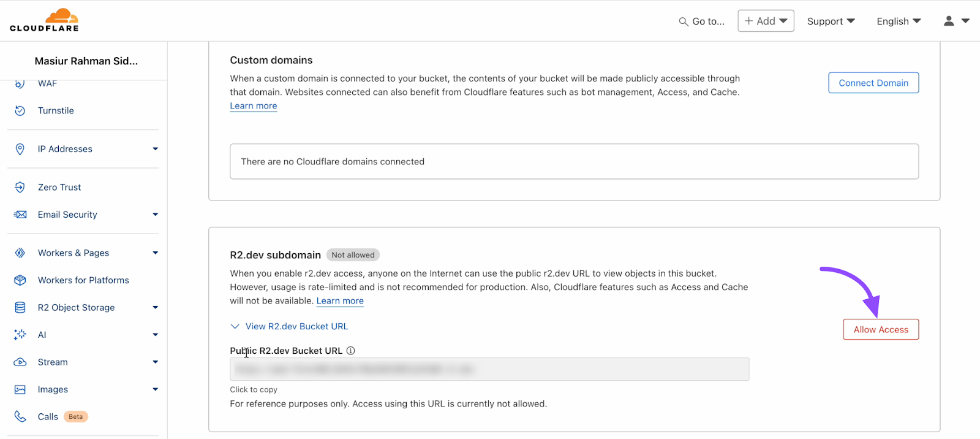Click the Not allowed status badge

353,255
